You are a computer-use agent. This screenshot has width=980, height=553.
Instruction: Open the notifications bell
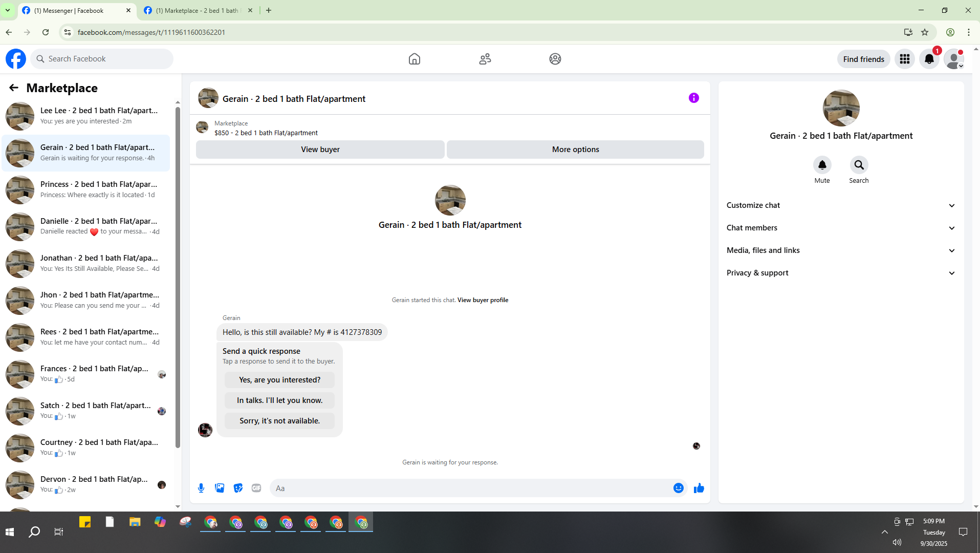tap(929, 59)
